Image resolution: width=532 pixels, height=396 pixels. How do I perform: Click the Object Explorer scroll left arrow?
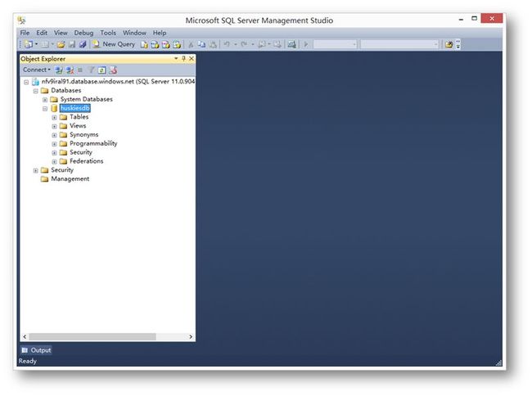[25, 336]
